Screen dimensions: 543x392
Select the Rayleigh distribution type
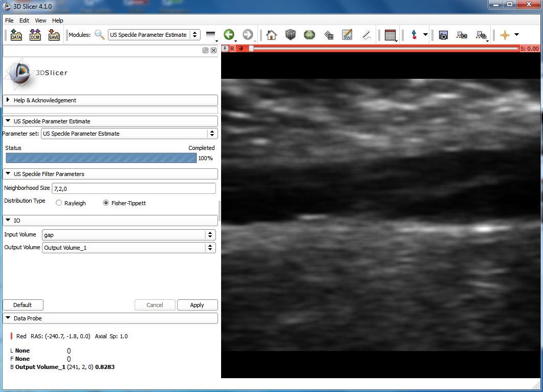pos(59,203)
